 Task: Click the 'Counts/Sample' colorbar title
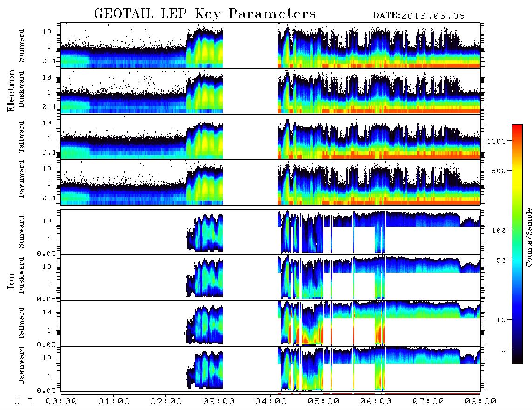coord(528,237)
